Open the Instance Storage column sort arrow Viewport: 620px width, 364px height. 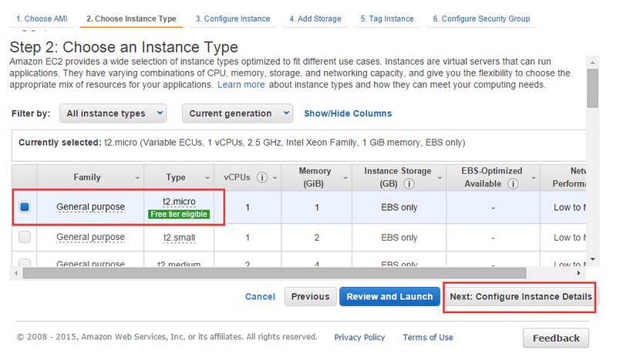tap(440, 178)
